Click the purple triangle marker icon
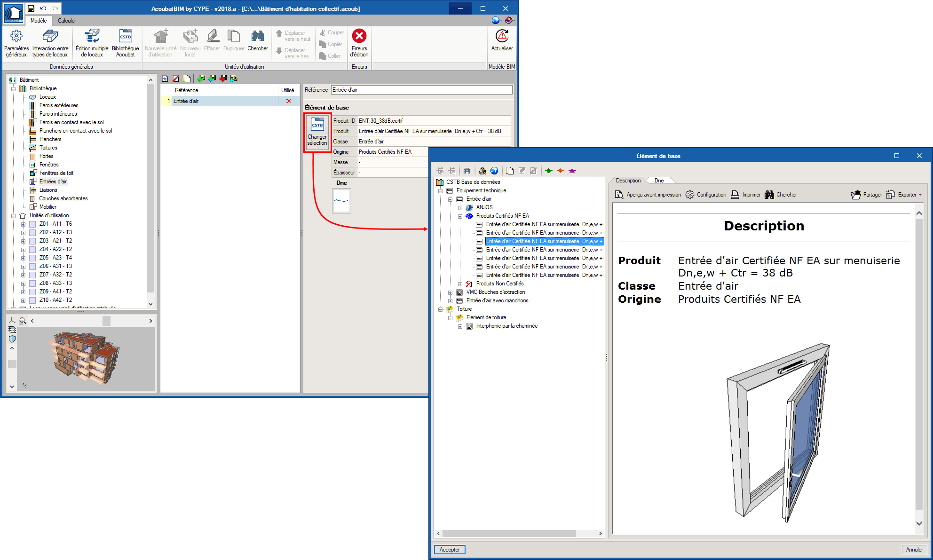 (x=572, y=171)
